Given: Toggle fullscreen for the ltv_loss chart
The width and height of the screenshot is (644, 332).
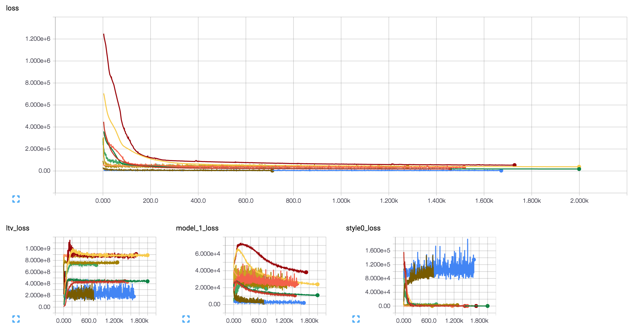Looking at the screenshot, I should (16, 319).
